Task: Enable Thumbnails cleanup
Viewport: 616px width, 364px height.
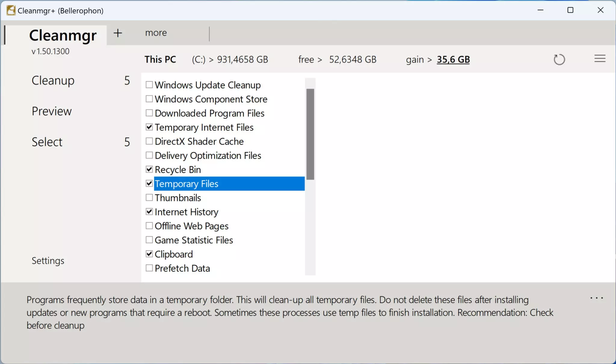Action: [x=149, y=197]
